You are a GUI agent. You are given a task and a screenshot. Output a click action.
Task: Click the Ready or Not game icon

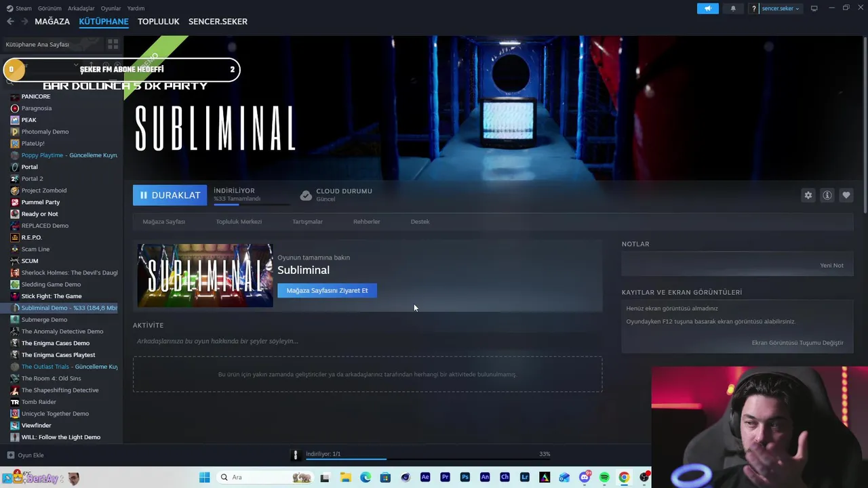(x=15, y=214)
